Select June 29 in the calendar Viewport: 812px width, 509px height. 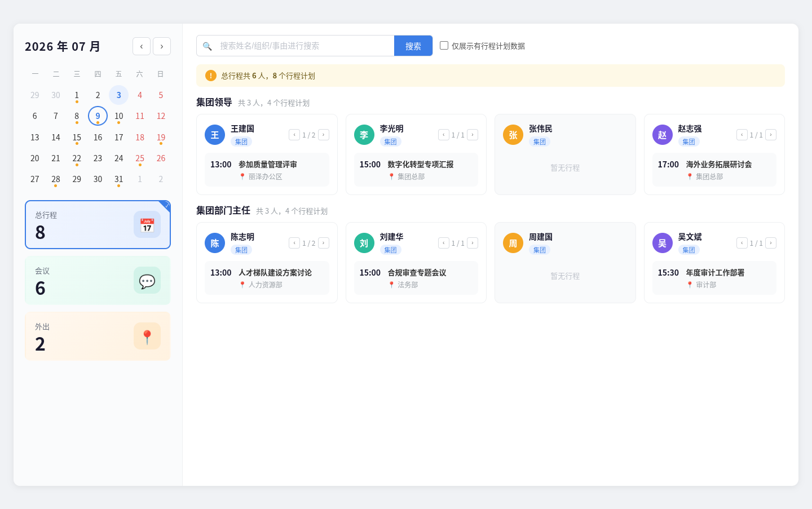(35, 95)
